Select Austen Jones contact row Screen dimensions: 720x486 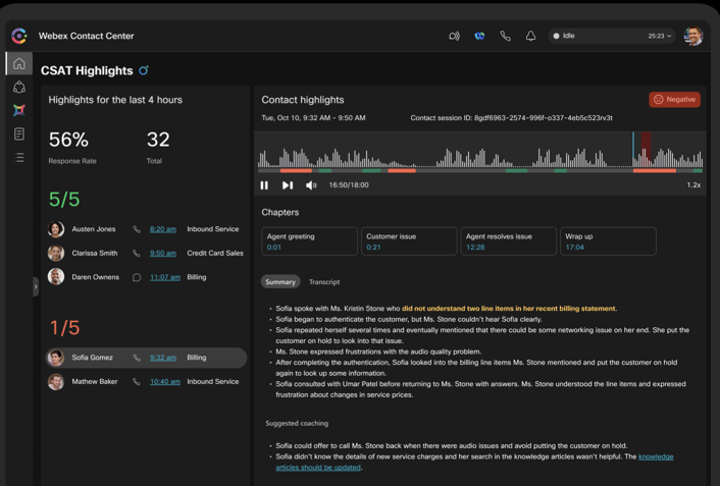point(146,229)
